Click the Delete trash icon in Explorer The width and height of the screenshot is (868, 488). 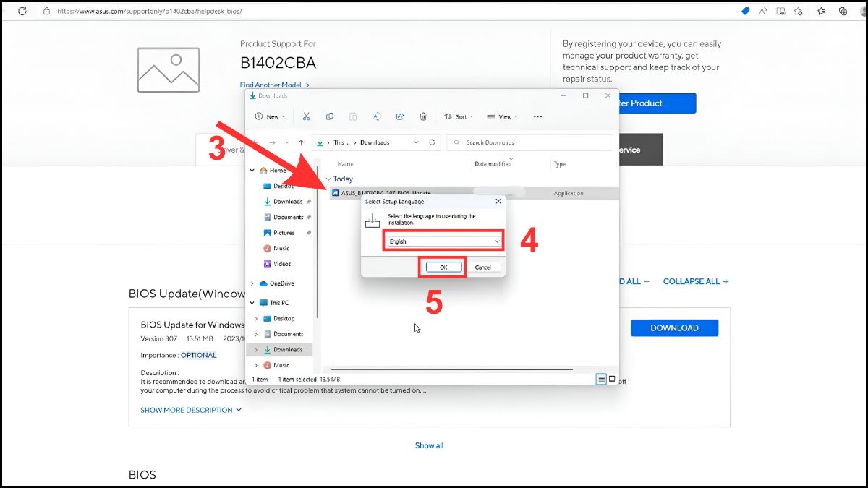[423, 116]
